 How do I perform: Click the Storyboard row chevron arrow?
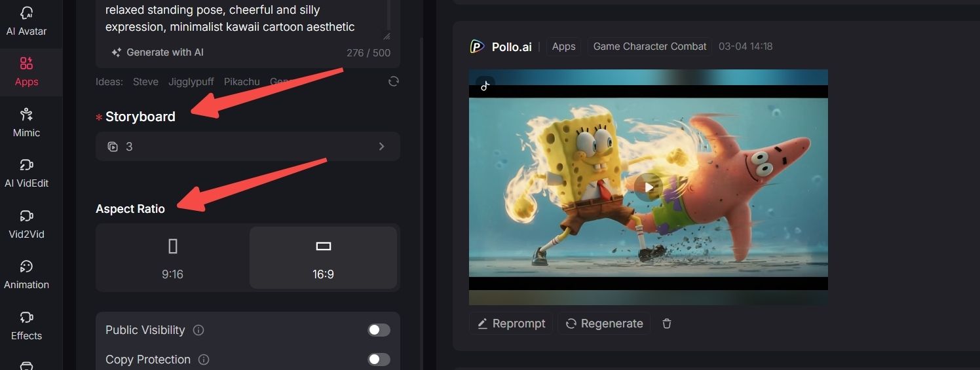point(381,146)
